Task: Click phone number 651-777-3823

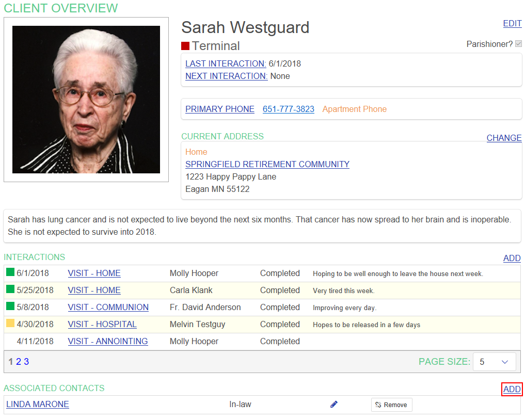Action: [x=288, y=109]
